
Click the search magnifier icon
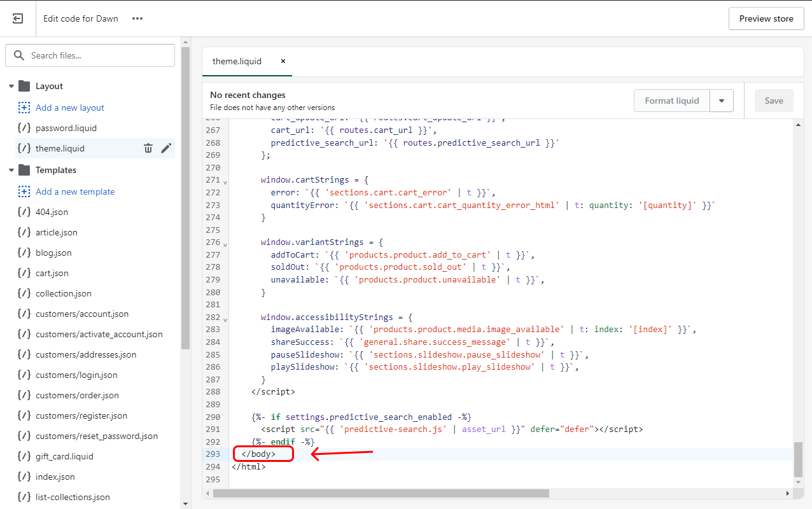coord(19,55)
